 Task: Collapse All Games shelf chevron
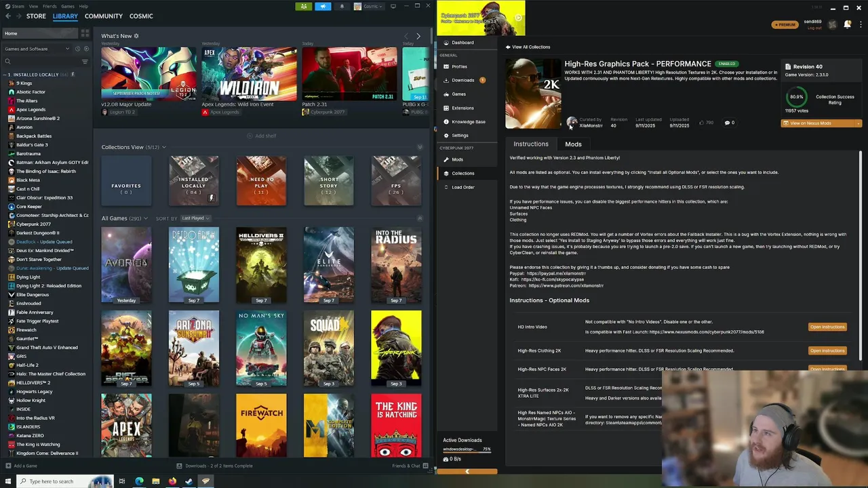click(x=419, y=218)
